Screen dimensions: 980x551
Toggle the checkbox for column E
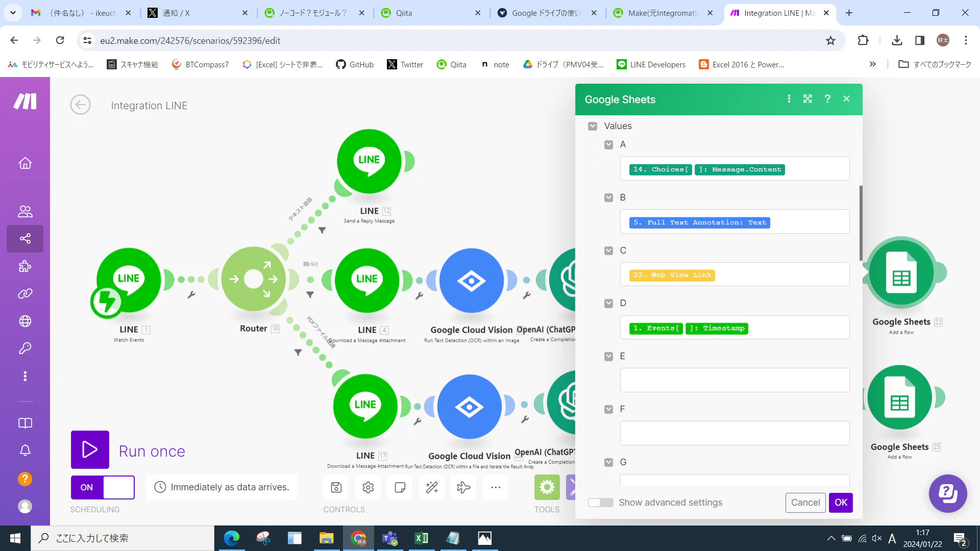(x=608, y=356)
